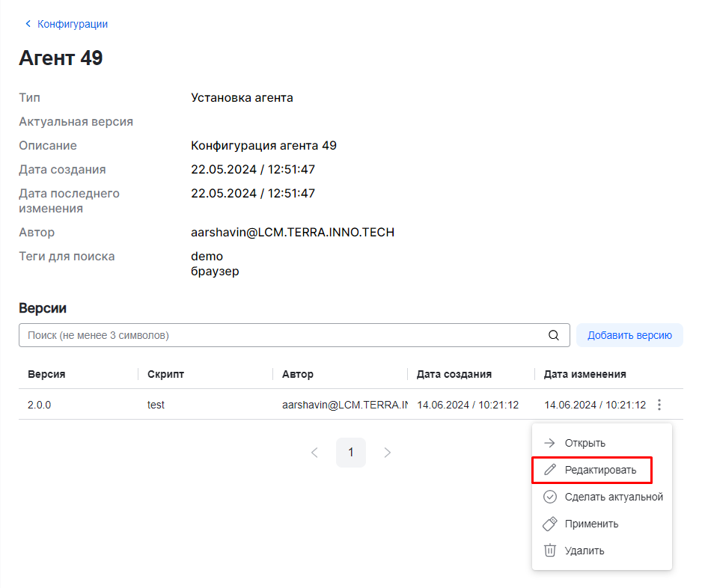
Task: Click the Дата изменения column header
Action: (x=585, y=374)
